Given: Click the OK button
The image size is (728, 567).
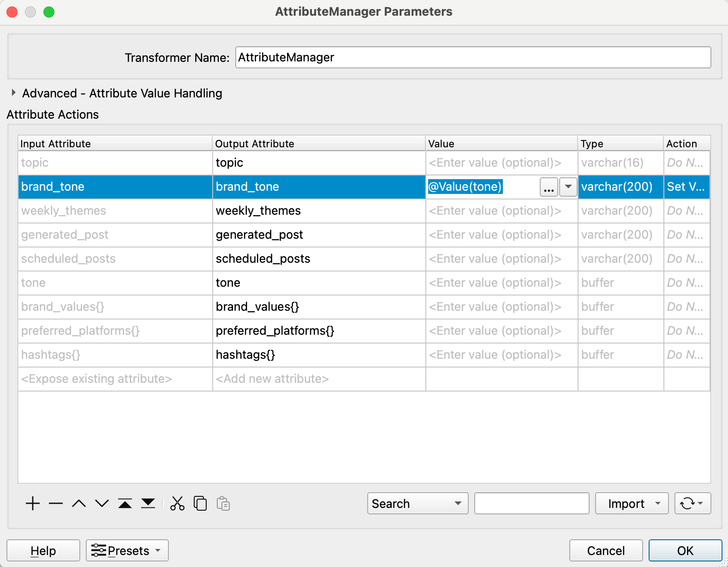Looking at the screenshot, I should pos(685,550).
